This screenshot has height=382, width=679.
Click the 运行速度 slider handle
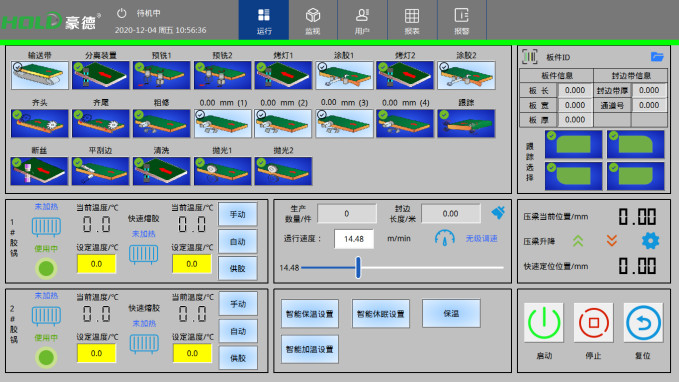click(358, 267)
